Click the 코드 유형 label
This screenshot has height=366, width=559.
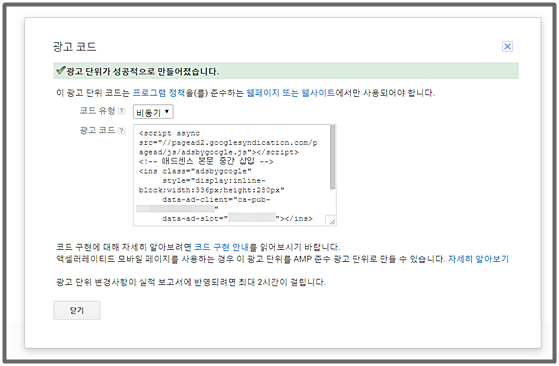click(97, 111)
